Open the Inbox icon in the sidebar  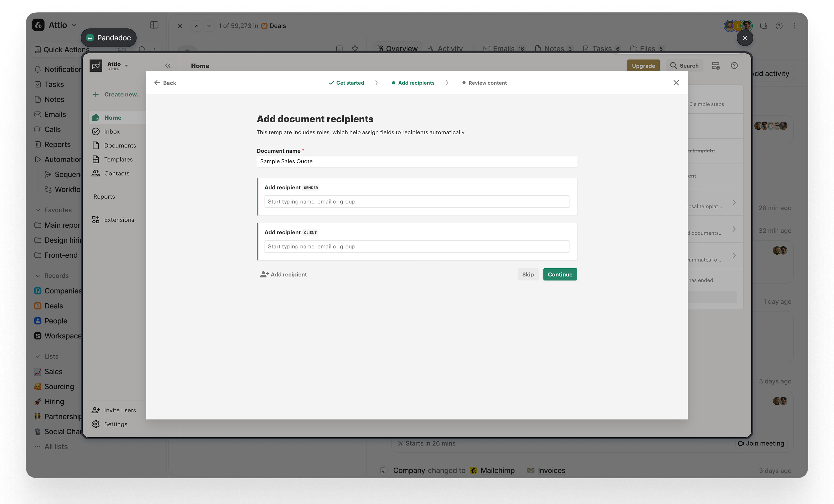click(x=96, y=132)
